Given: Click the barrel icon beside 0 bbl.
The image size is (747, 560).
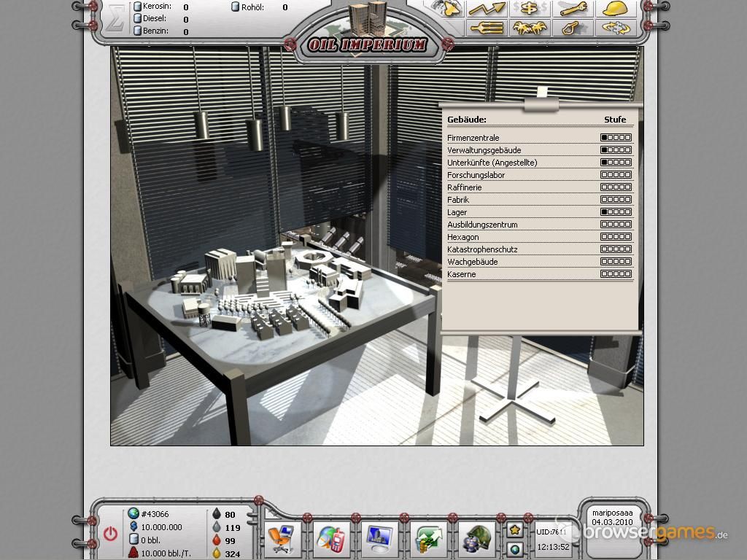Looking at the screenshot, I should point(134,540).
